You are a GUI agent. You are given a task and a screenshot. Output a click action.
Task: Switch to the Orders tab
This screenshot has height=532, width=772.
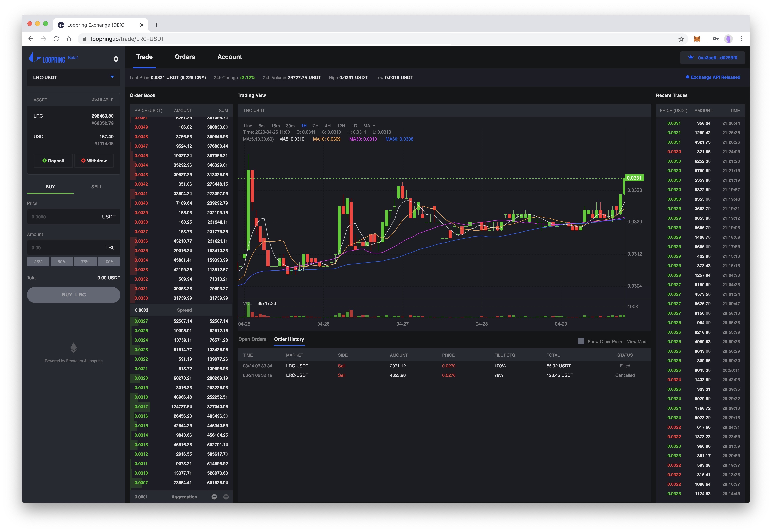point(185,57)
